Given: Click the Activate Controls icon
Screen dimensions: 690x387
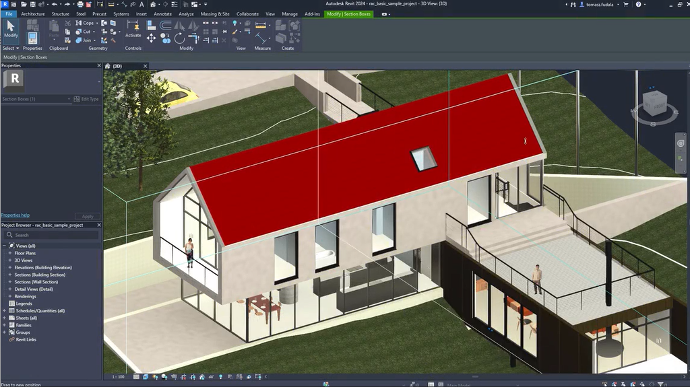Looking at the screenshot, I should pyautogui.click(x=133, y=29).
